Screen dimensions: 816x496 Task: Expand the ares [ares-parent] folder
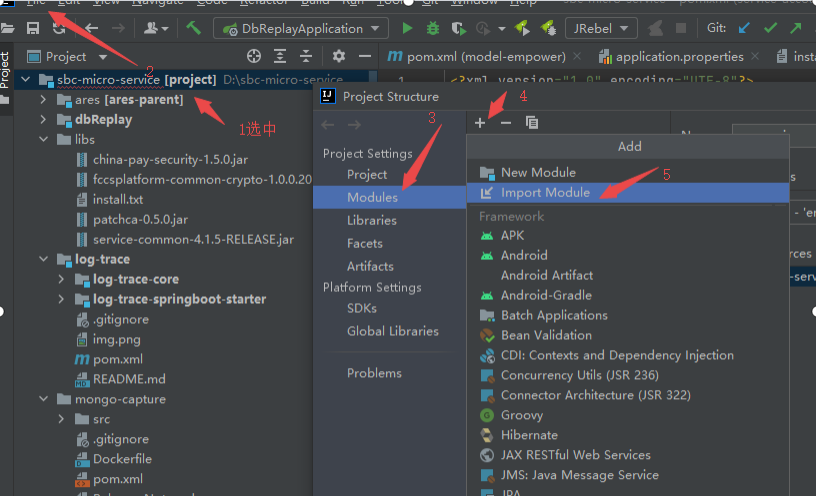coord(43,99)
